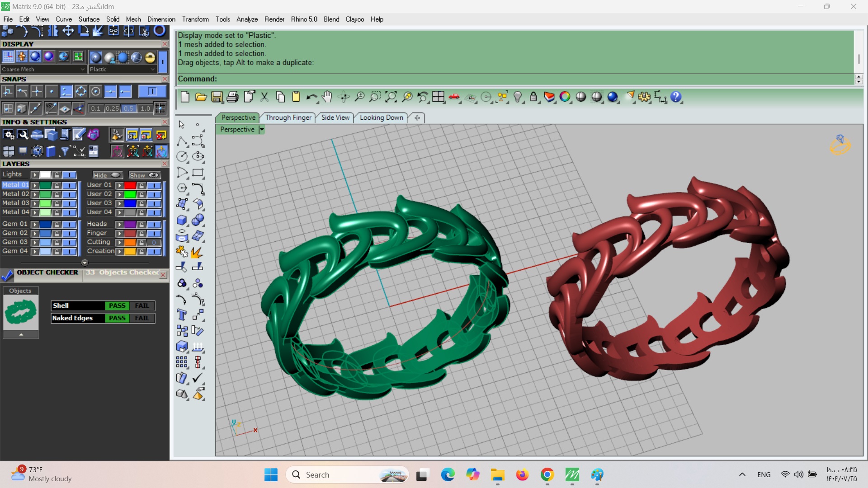Click the Zoom Extents icon
Image resolution: width=868 pixels, height=488 pixels.
pos(391,97)
